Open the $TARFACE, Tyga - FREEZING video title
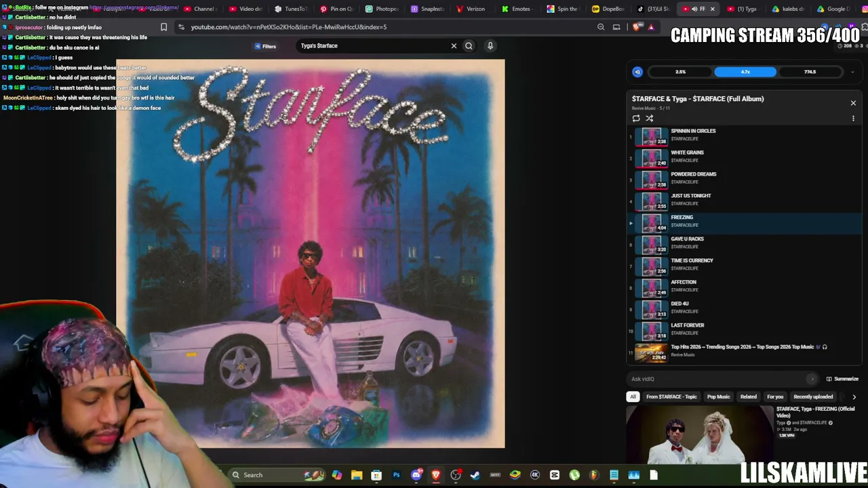Screen dimensions: 868x488 815,412
